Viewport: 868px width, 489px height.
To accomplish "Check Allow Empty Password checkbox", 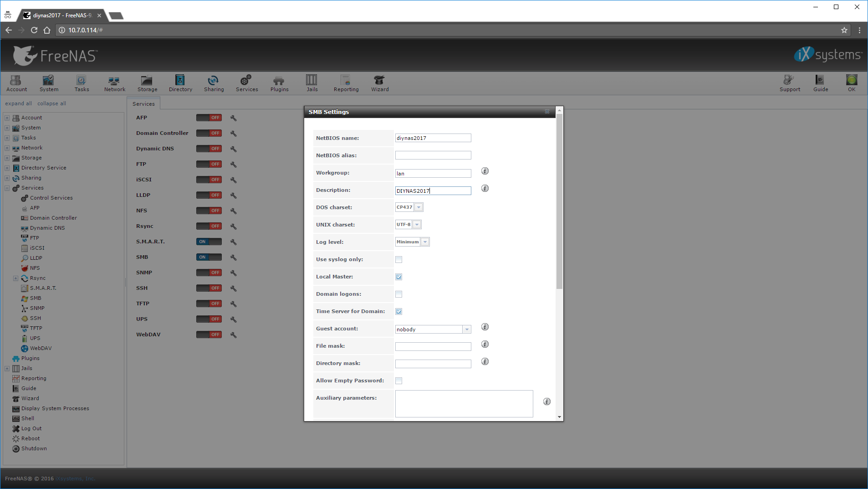I will point(398,381).
